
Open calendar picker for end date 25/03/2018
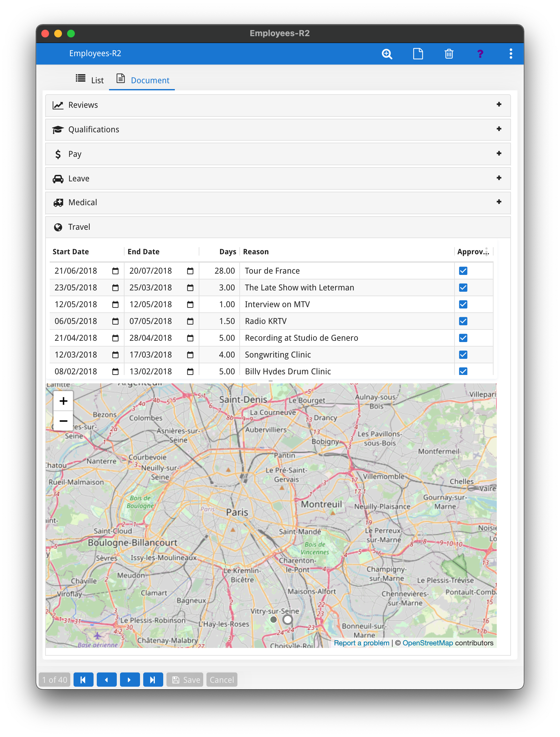click(x=190, y=288)
